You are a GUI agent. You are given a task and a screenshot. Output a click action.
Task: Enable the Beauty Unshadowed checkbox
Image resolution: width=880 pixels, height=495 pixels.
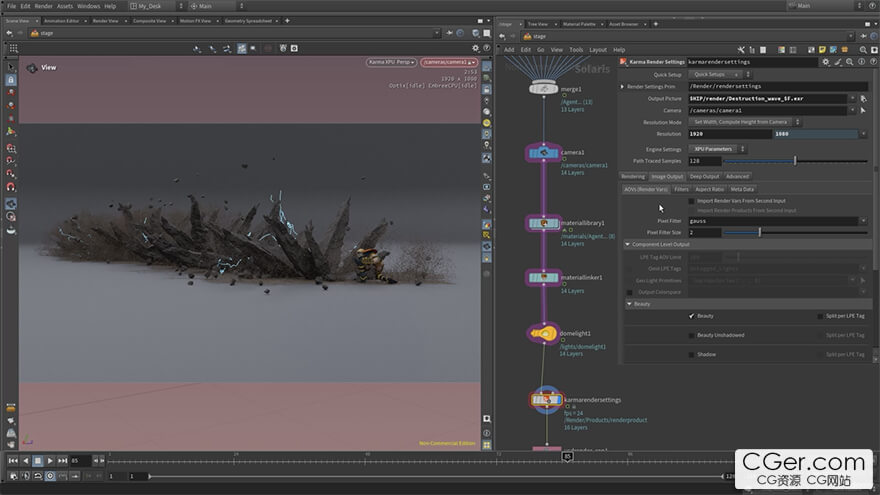[691, 336]
